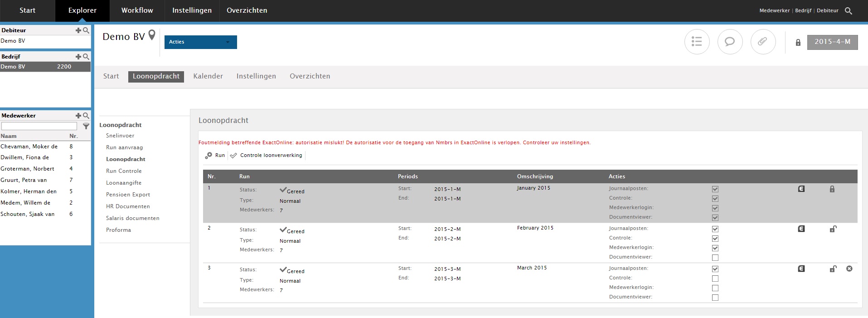Click Exact Online icon for February 2015 run

coord(801,229)
